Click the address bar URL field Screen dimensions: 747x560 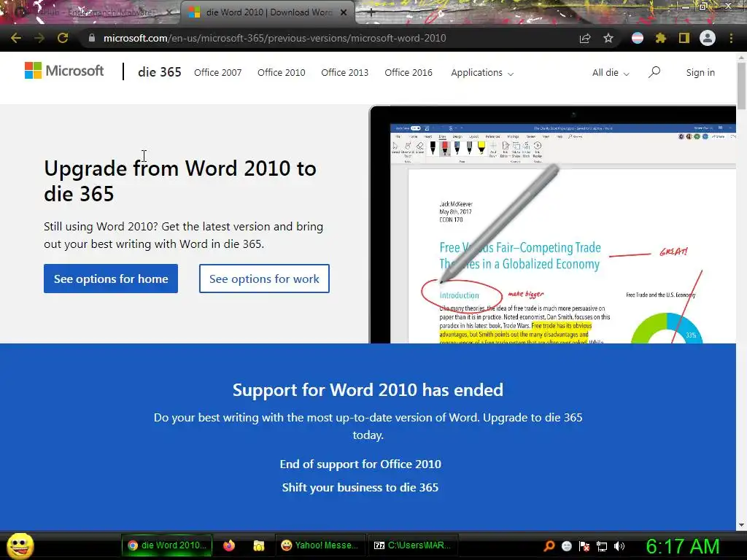329,38
